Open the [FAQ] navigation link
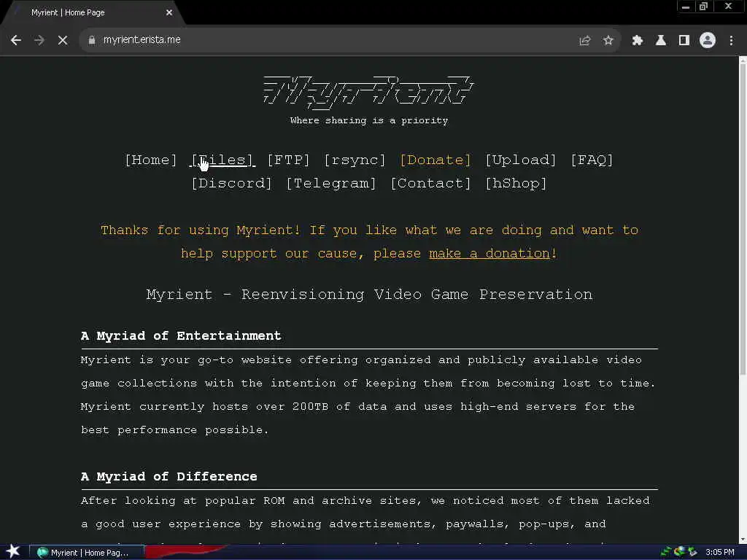The width and height of the screenshot is (747, 560). point(592,160)
